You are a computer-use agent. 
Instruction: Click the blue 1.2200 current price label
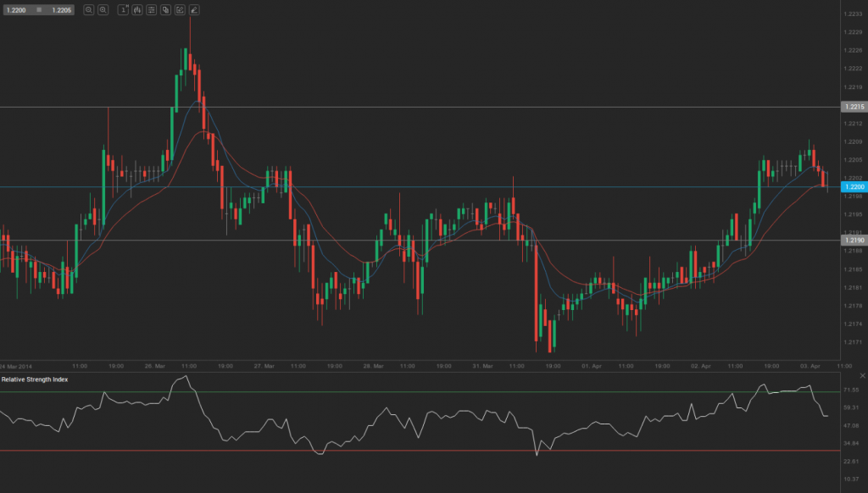coord(852,186)
